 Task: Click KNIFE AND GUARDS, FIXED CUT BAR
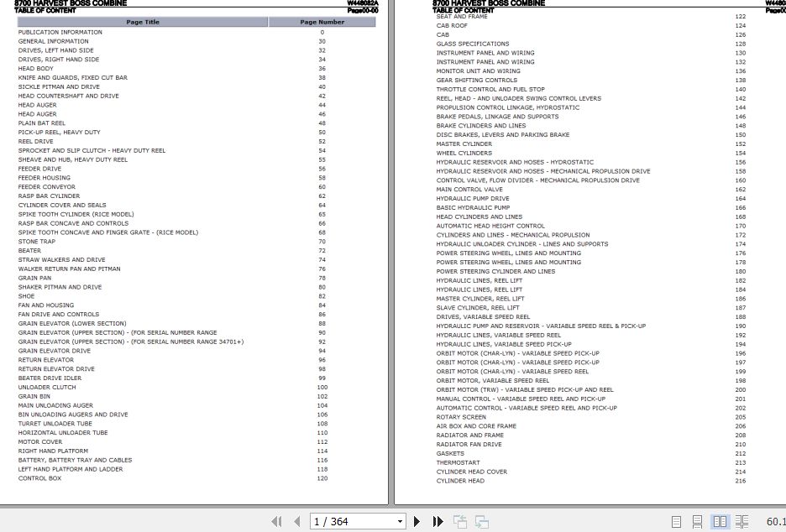point(73,78)
